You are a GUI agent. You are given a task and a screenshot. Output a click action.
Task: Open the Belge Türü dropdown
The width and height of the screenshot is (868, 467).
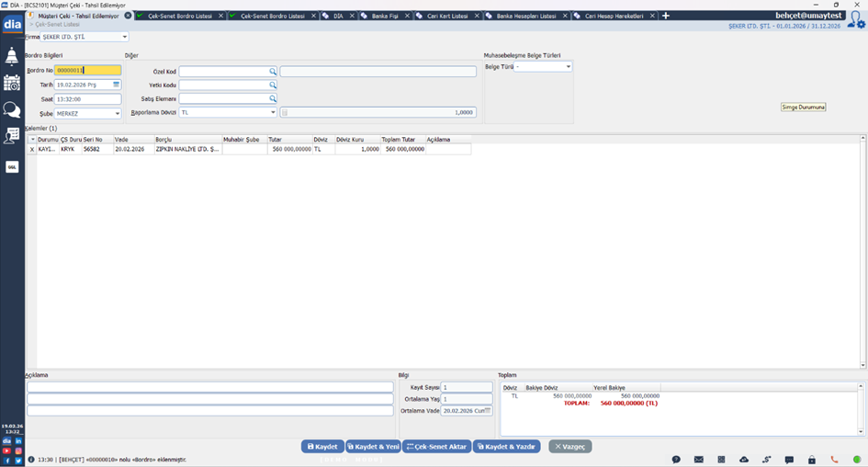[569, 67]
